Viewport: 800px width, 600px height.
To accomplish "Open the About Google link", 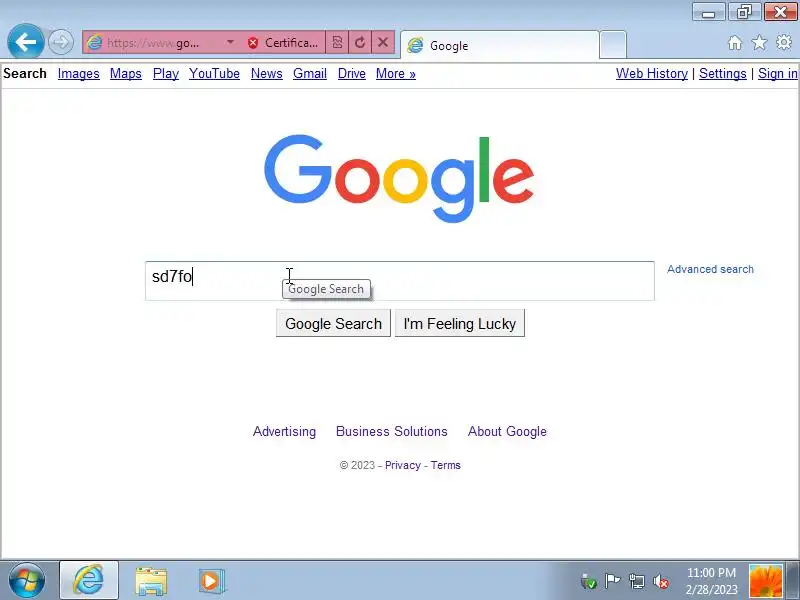I will (x=507, y=431).
